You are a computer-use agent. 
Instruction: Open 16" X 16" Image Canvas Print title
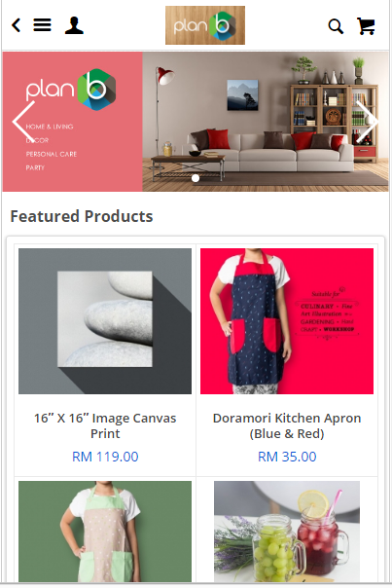point(105,425)
